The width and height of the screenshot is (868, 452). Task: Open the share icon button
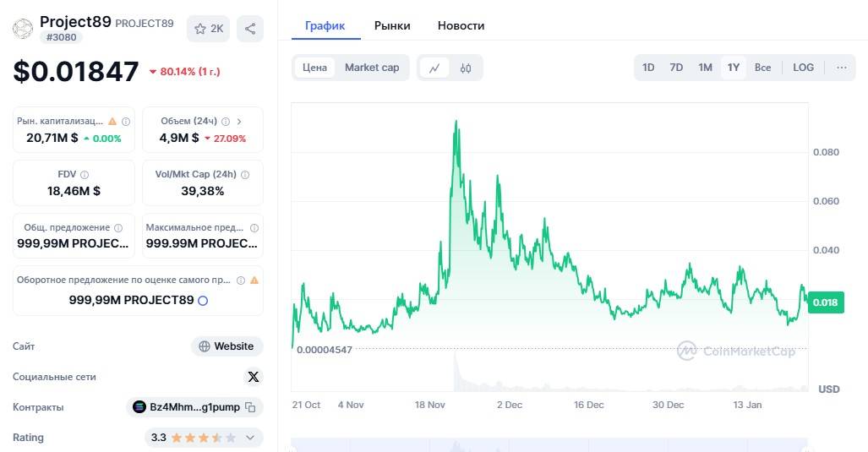[x=250, y=29]
